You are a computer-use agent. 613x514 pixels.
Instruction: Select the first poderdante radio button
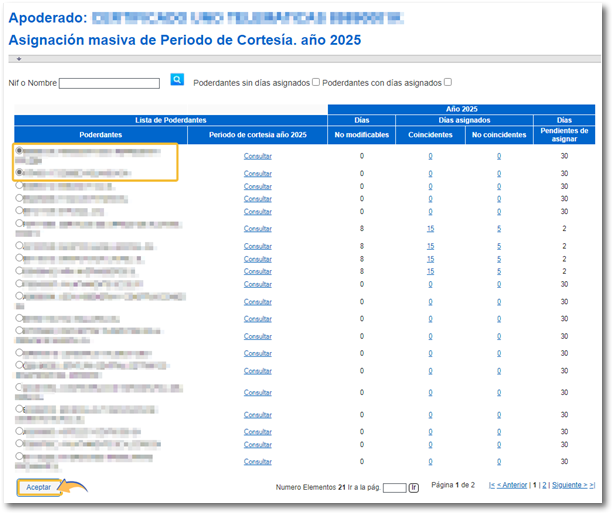(19, 150)
